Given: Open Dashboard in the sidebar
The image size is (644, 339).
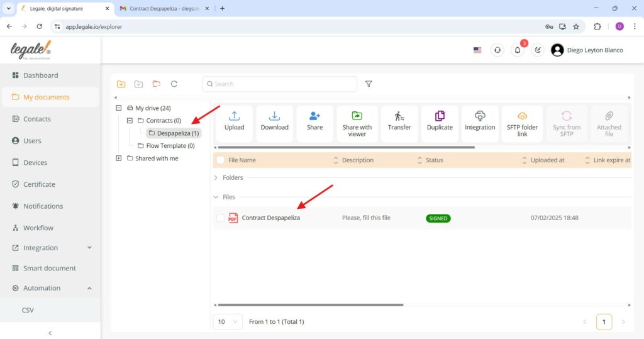Looking at the screenshot, I should point(51,75).
